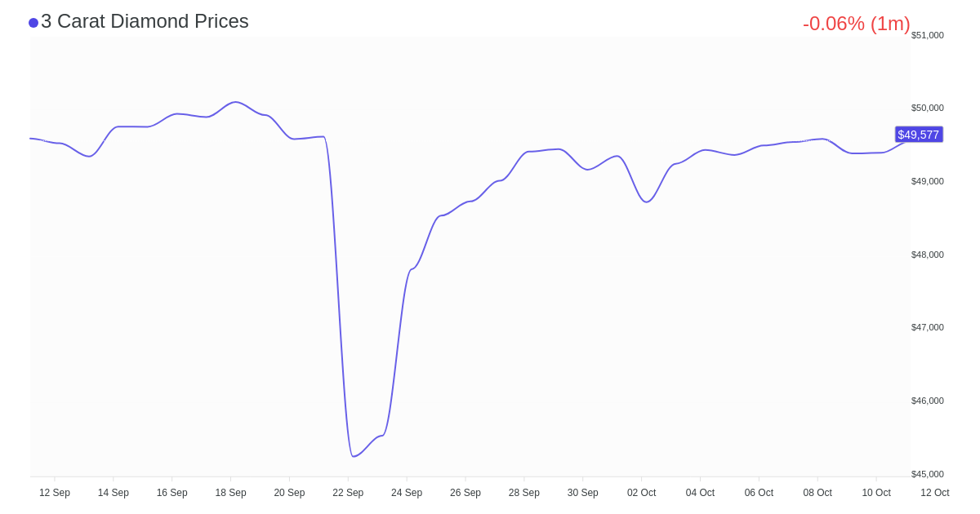Select the 12 Sep date label
This screenshot has width=980, height=514.
click(x=55, y=493)
